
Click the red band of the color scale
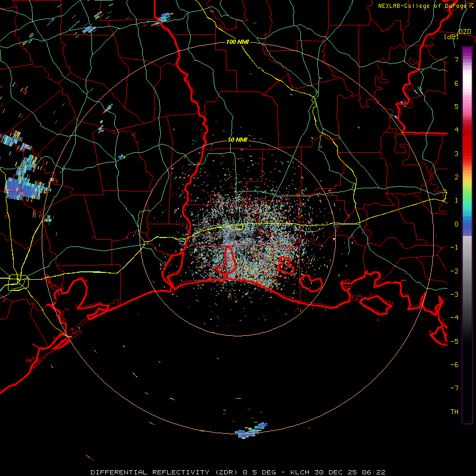pos(467,141)
